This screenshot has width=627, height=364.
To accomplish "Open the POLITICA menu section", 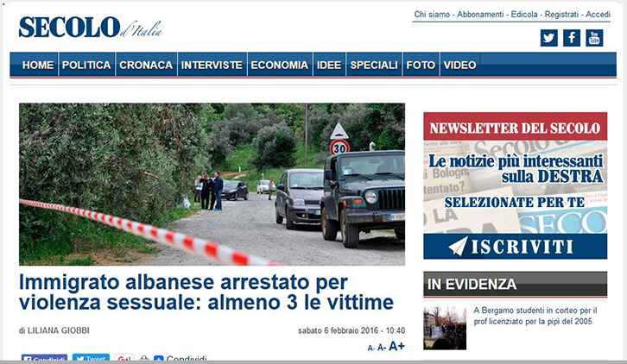I will pos(86,65).
